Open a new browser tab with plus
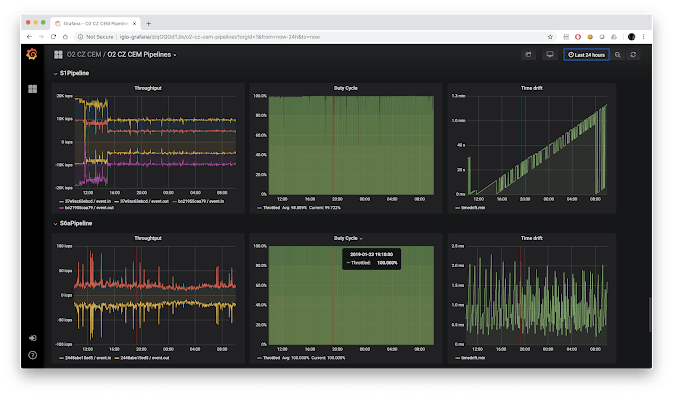Image resolution: width=673 pixels, height=396 pixels. pos(149,24)
